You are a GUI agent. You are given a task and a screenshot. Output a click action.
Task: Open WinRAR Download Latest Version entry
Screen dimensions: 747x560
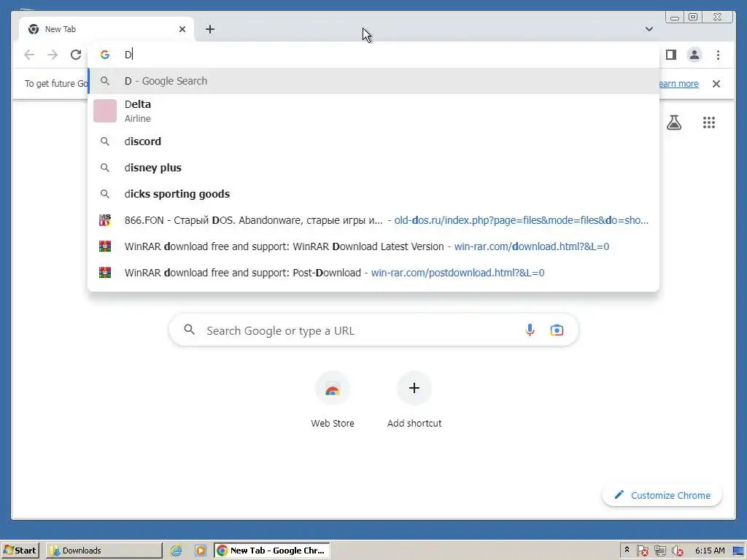click(373, 246)
